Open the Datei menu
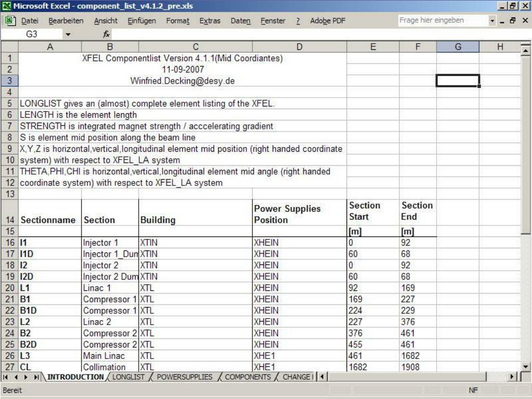 pos(30,21)
